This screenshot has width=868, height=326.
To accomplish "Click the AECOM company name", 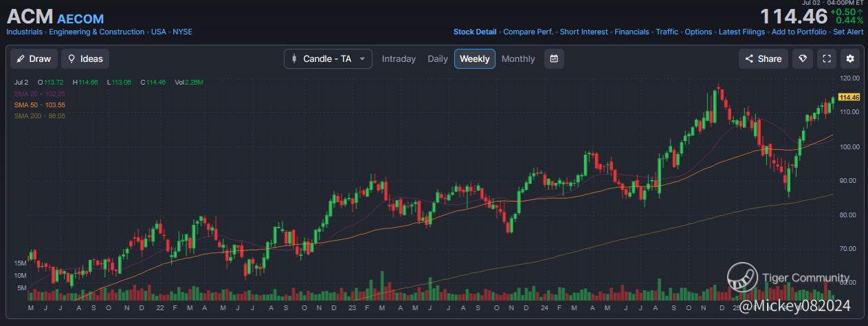I will click(x=80, y=19).
